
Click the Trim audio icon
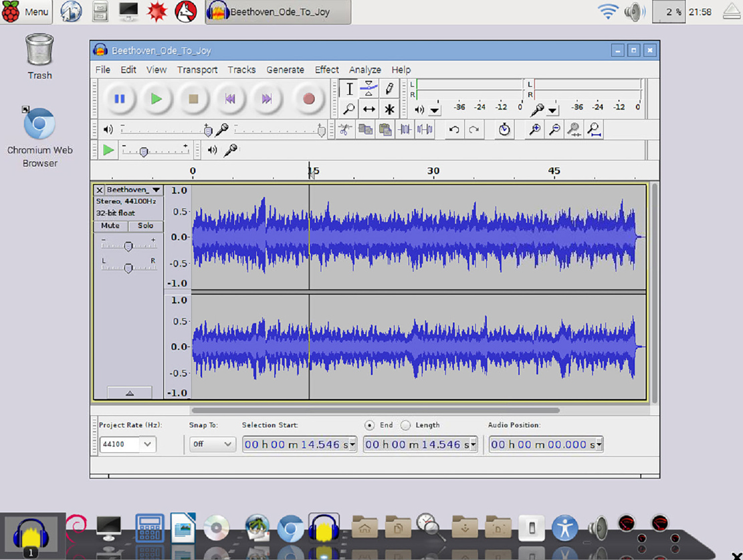pyautogui.click(x=405, y=129)
